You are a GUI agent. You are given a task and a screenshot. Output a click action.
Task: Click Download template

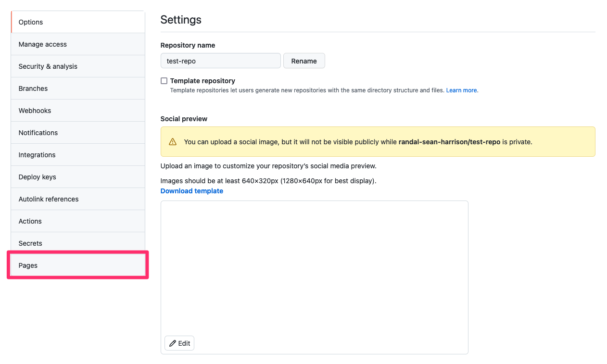coord(191,191)
